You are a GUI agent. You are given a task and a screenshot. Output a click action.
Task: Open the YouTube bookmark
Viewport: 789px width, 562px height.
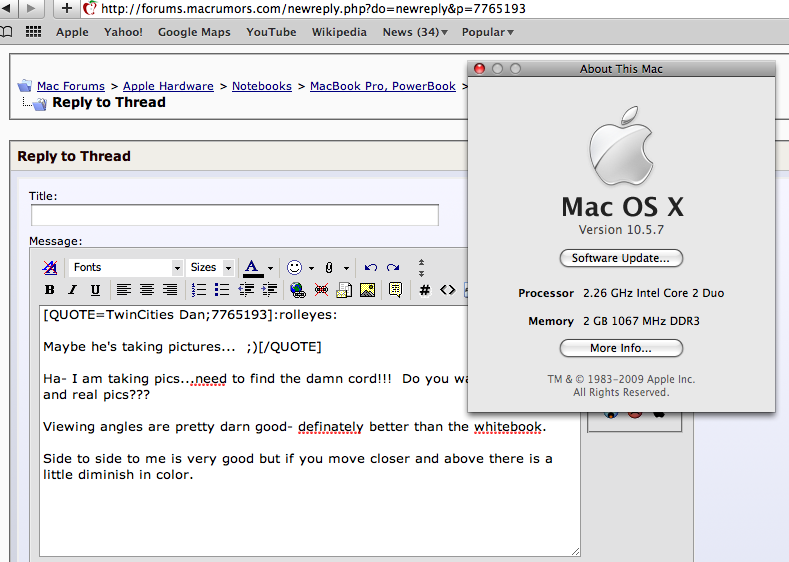(271, 32)
